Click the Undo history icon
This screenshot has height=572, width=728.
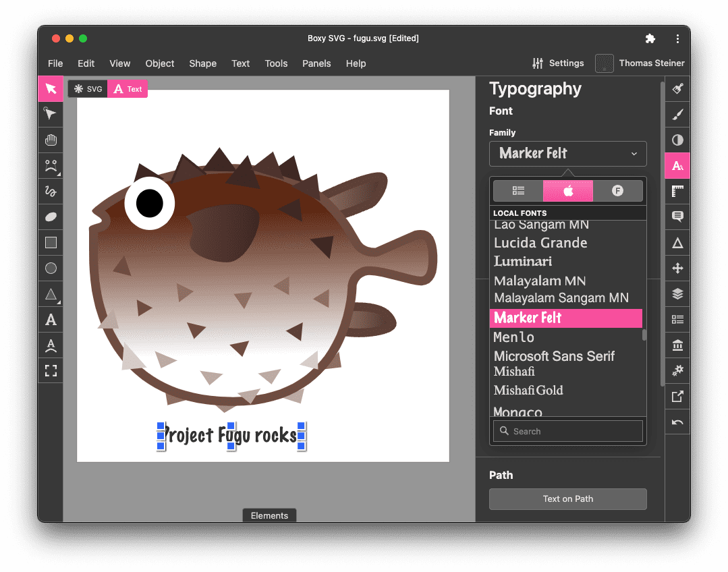pyautogui.click(x=677, y=422)
